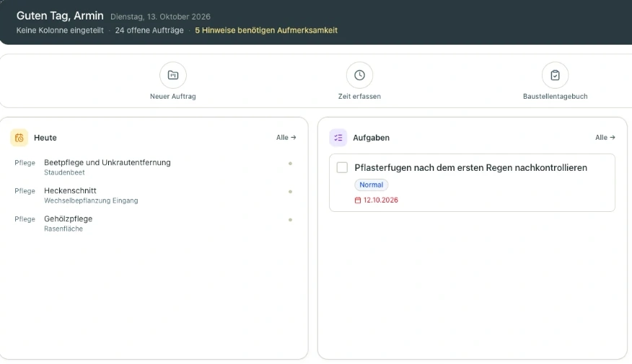Image resolution: width=632 pixels, height=364 pixels.
Task: Open the Heckenschnitt entry
Action: point(70,190)
